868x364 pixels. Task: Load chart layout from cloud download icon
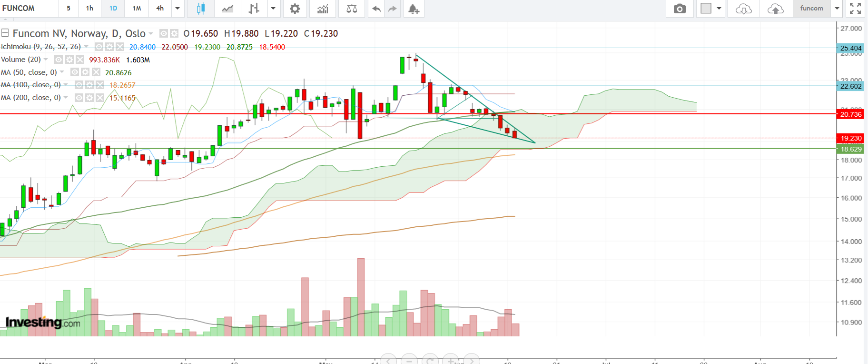[743, 9]
